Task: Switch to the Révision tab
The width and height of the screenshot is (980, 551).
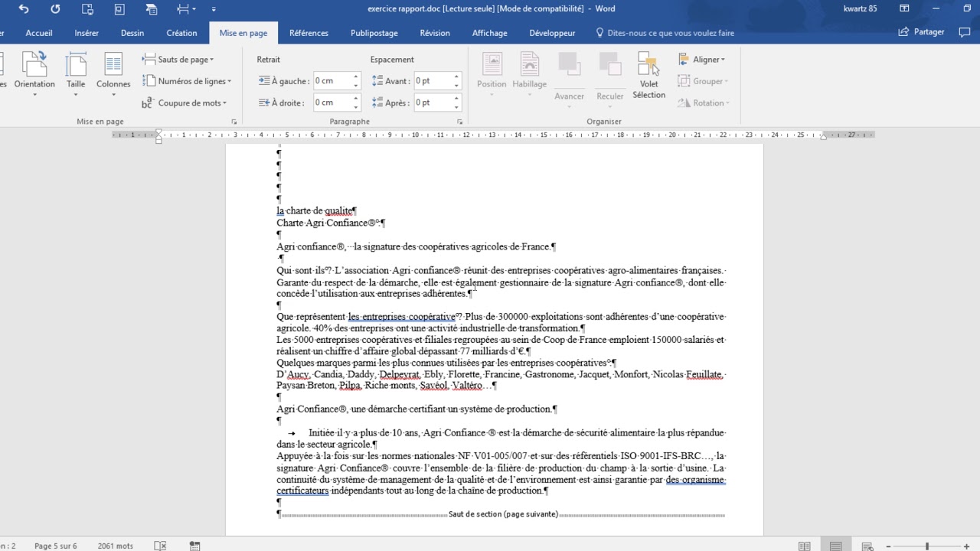Action: 435,33
